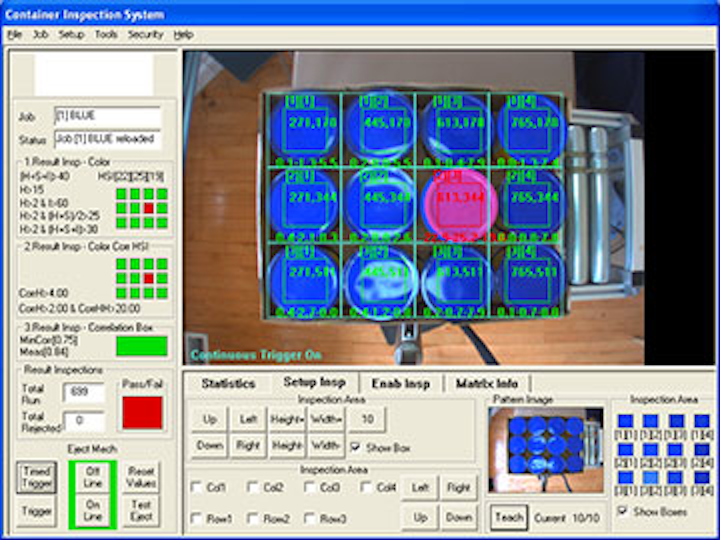Click red square in Color result grid
This screenshot has width=720, height=540.
click(x=148, y=208)
